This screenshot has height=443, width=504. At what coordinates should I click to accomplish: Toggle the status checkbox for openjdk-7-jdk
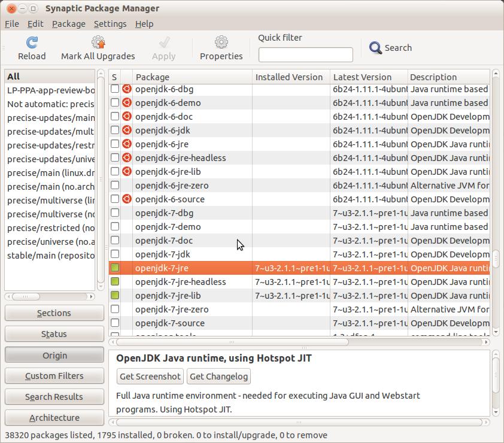(115, 254)
